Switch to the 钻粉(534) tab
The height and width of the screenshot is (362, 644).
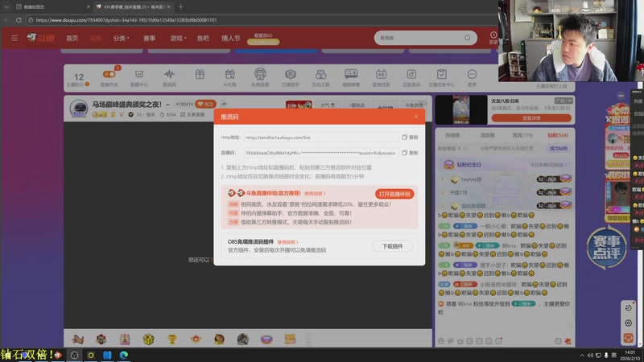pos(558,135)
